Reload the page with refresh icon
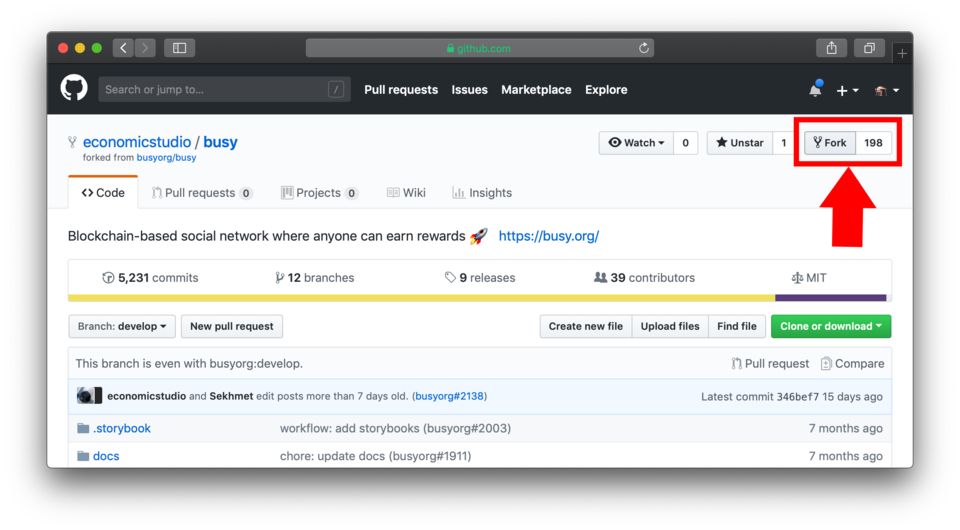The image size is (960, 530). 643,48
